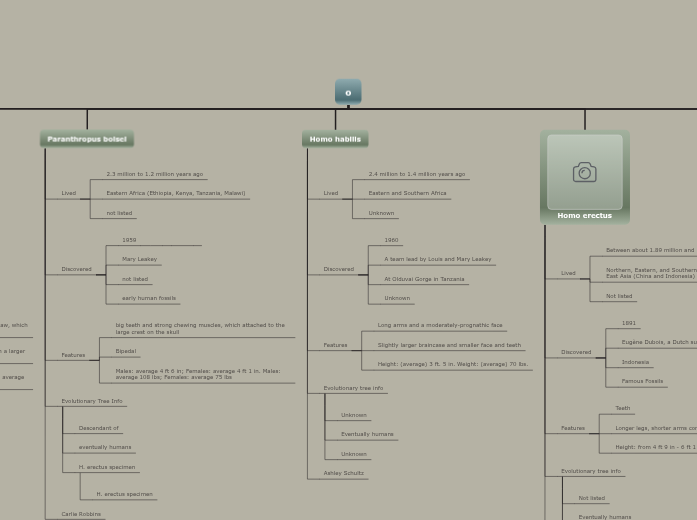This screenshot has height=520, width=697.
Task: Select 'Mary Leakey' discoverer node
Action: click(x=139, y=259)
